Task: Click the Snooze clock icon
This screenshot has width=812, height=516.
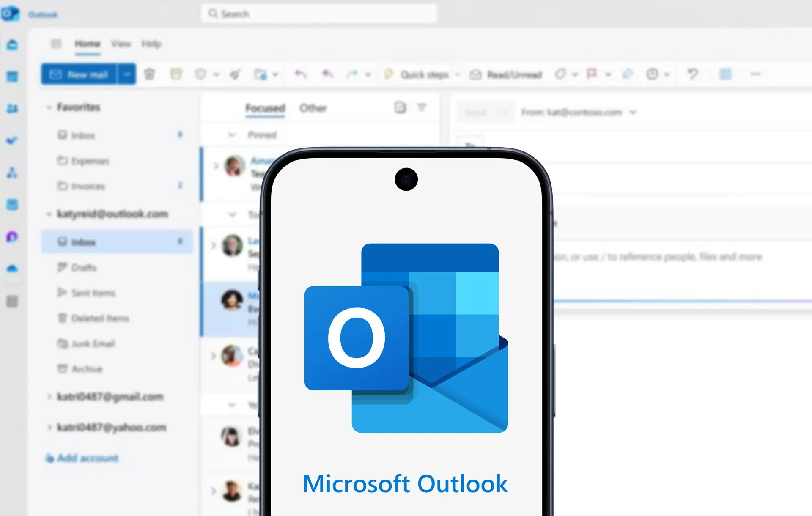Action: [x=652, y=74]
